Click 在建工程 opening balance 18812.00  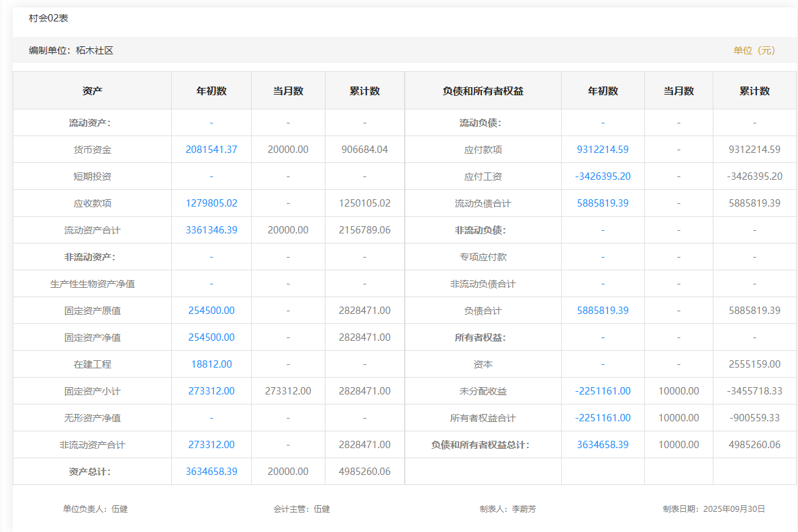tap(211, 364)
